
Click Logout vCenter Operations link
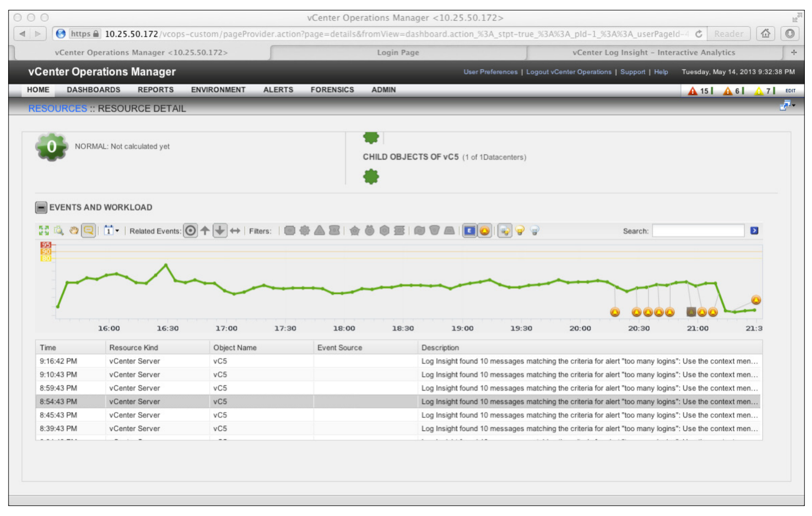tap(569, 72)
